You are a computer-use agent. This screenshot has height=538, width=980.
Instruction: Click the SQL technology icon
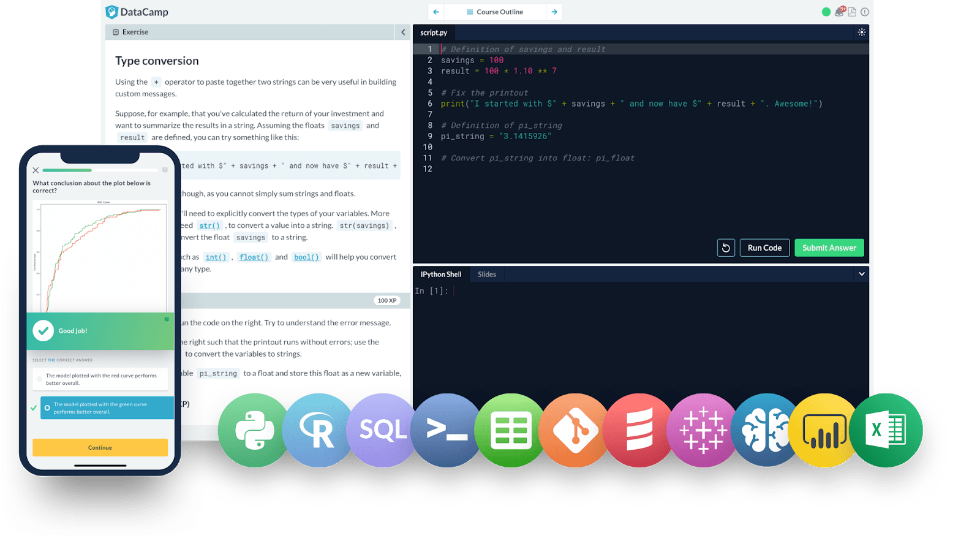pyautogui.click(x=383, y=430)
